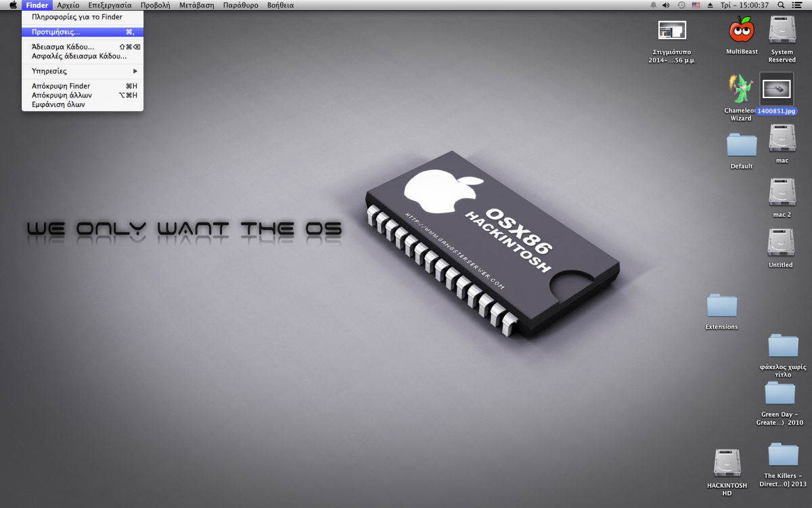The height and width of the screenshot is (508, 812).
Task: Click the HACKINTOSH HD label text
Action: tap(727, 489)
